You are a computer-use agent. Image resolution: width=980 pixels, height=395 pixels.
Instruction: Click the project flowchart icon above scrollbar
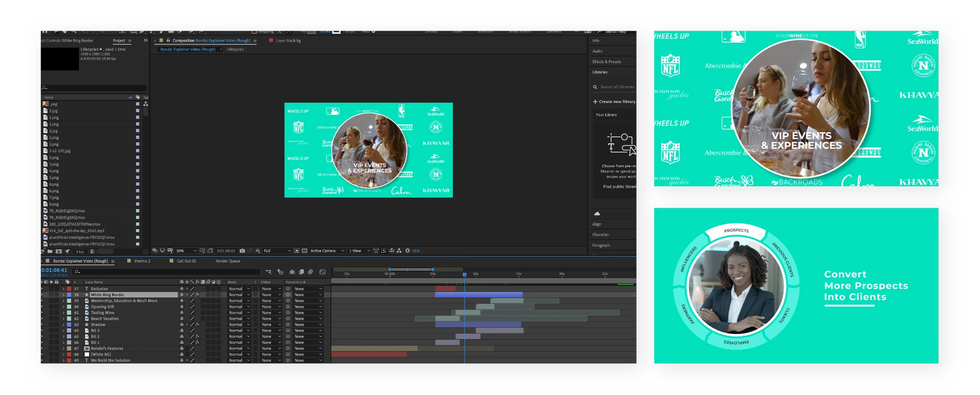coord(146,104)
